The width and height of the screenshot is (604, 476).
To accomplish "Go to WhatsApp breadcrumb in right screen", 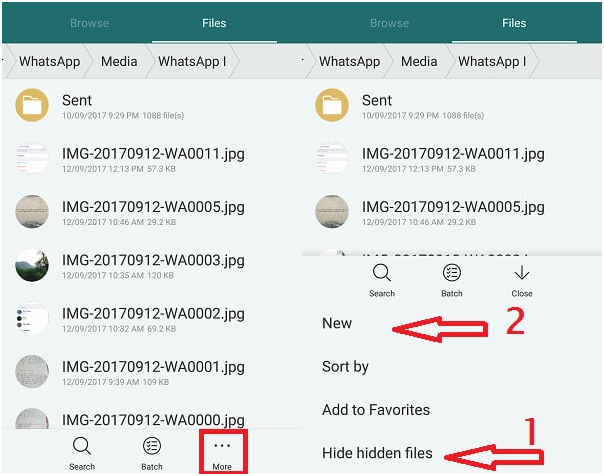I will 350,62.
